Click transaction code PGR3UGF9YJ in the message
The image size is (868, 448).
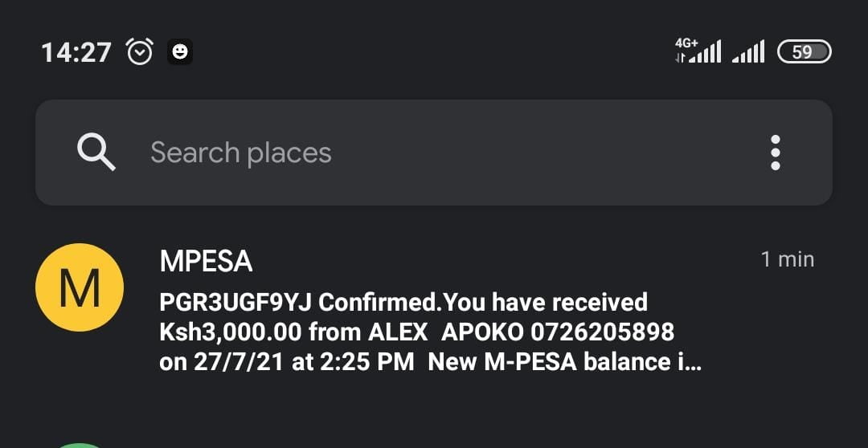(x=235, y=302)
